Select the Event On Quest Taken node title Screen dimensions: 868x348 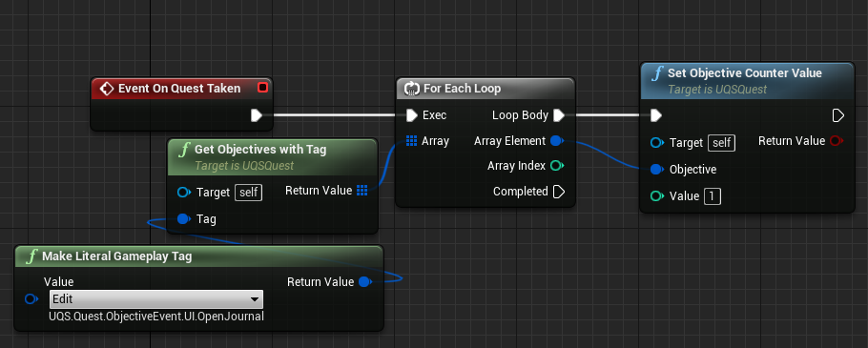(179, 89)
